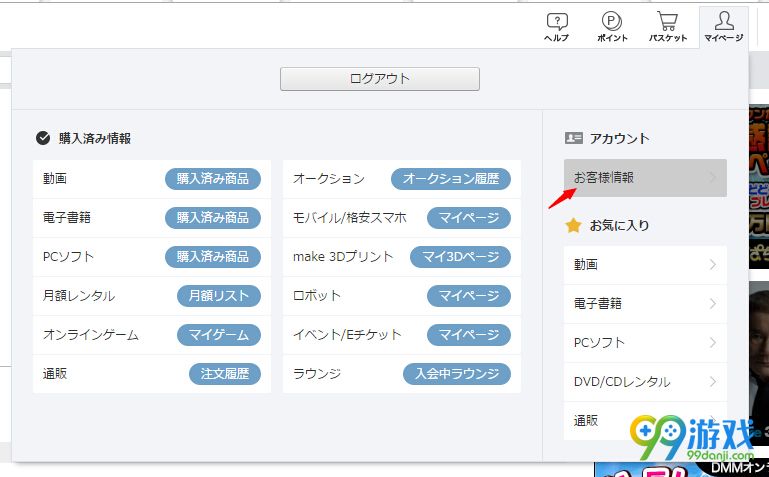
Task: Click the chevron on PCソフト favorites row
Action: pyautogui.click(x=713, y=343)
